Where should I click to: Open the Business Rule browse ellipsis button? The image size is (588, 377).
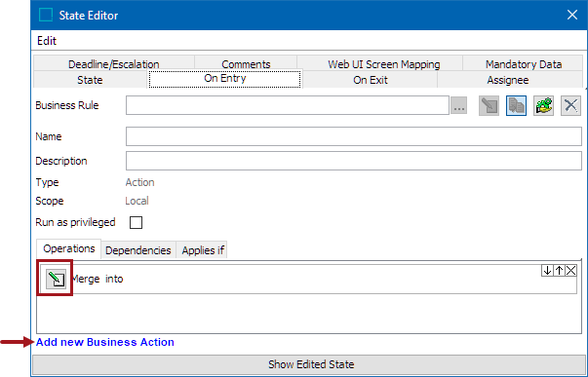(458, 105)
